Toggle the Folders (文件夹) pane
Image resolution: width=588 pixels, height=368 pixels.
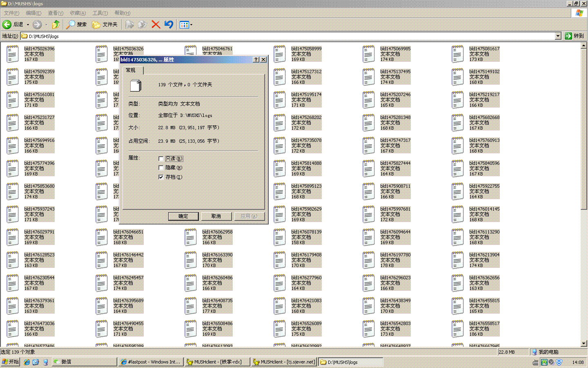[x=105, y=25]
